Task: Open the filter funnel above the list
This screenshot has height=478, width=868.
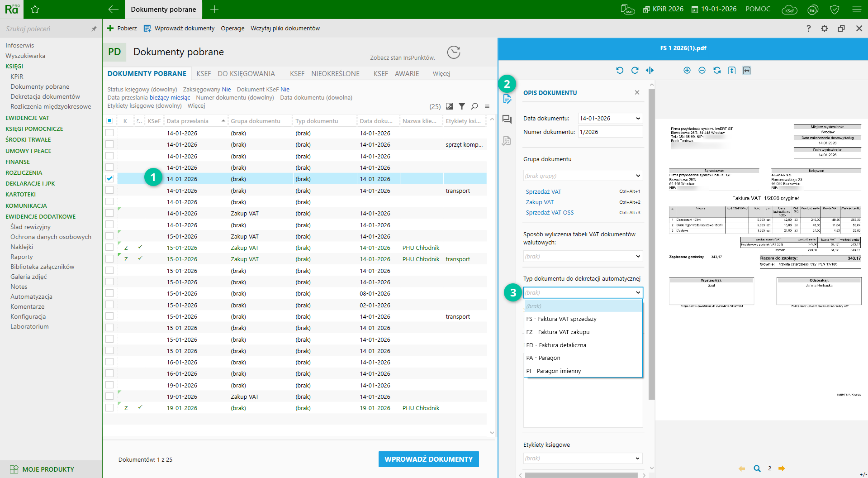Action: coord(462,106)
